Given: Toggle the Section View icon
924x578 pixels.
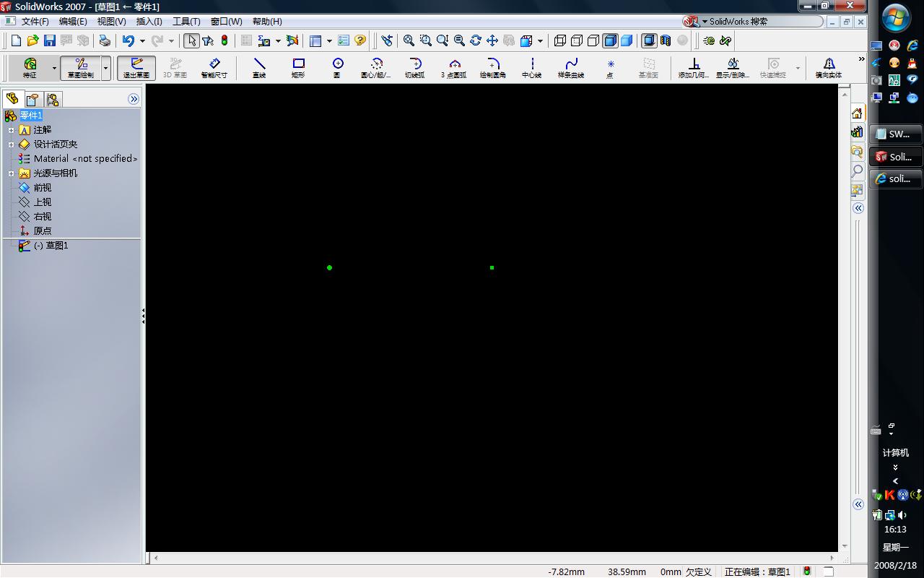Looking at the screenshot, I should [666, 40].
